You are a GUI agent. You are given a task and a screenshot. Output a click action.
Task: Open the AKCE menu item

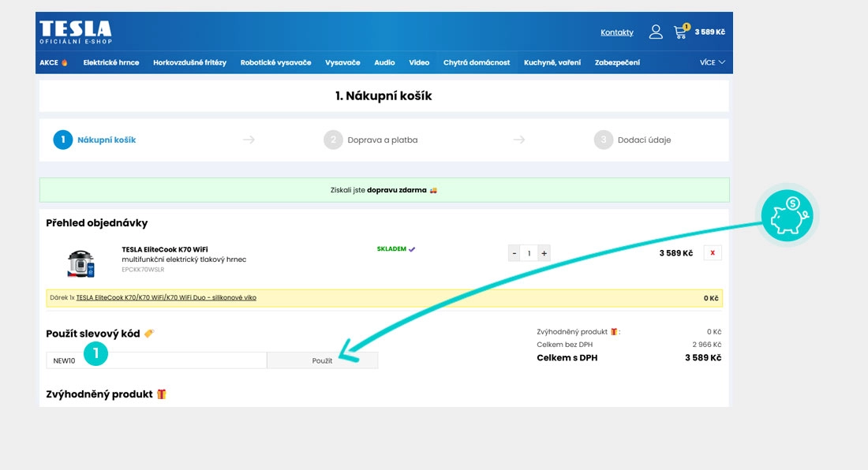coord(53,62)
